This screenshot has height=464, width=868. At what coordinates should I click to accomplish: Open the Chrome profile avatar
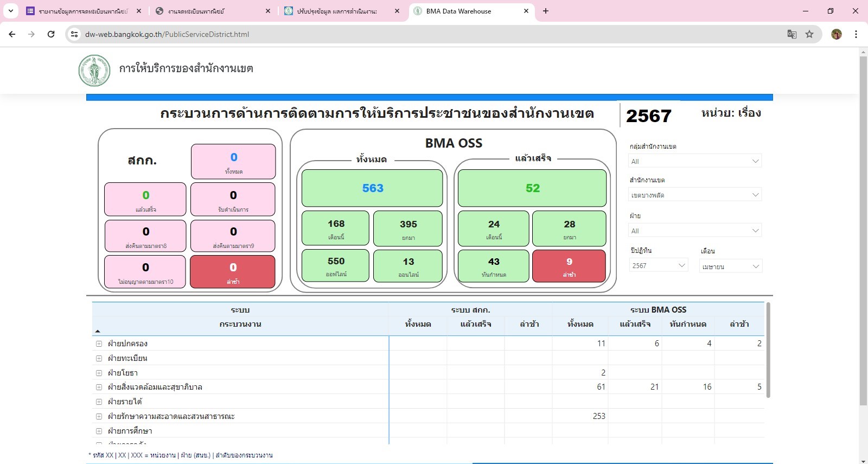(x=837, y=34)
